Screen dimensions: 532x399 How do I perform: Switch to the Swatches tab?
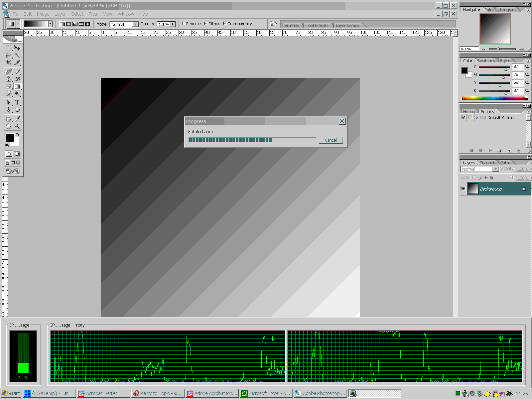click(x=486, y=61)
